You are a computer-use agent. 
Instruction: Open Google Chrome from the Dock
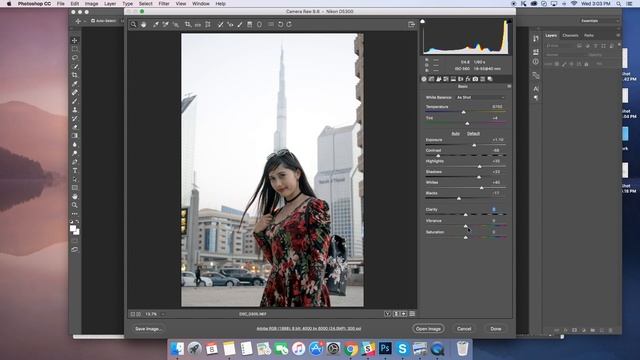pyautogui.click(x=351, y=349)
